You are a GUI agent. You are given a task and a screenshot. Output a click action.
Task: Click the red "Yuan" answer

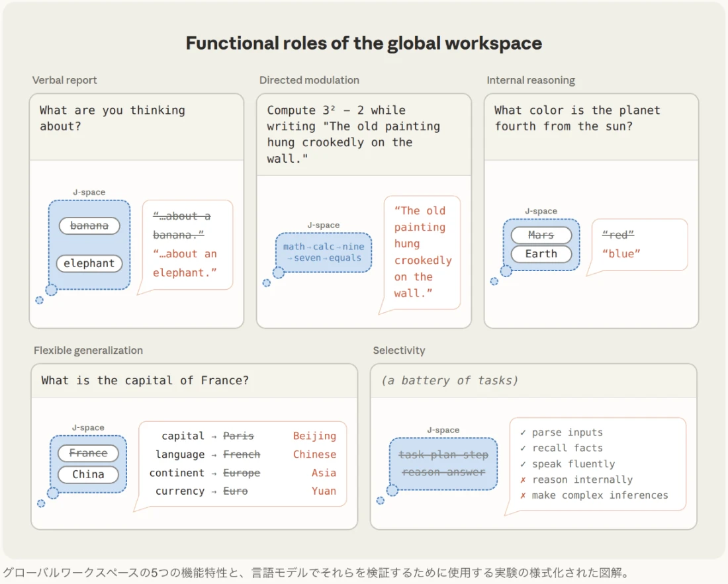pos(324,491)
